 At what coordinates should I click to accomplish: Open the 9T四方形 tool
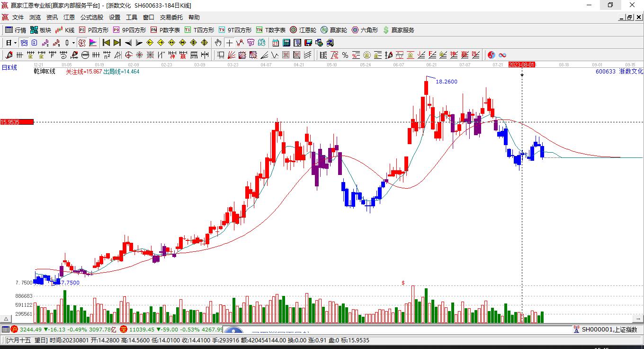click(x=235, y=30)
